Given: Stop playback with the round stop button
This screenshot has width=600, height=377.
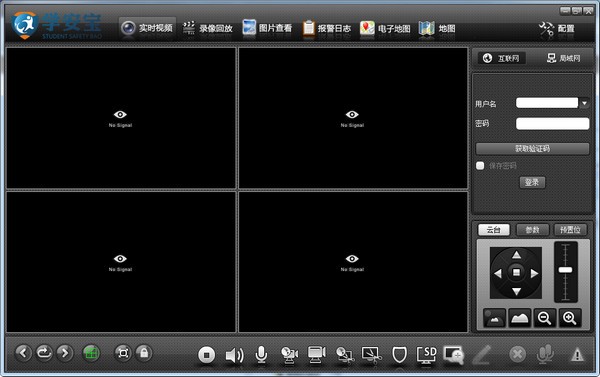Looking at the screenshot, I should (207, 355).
